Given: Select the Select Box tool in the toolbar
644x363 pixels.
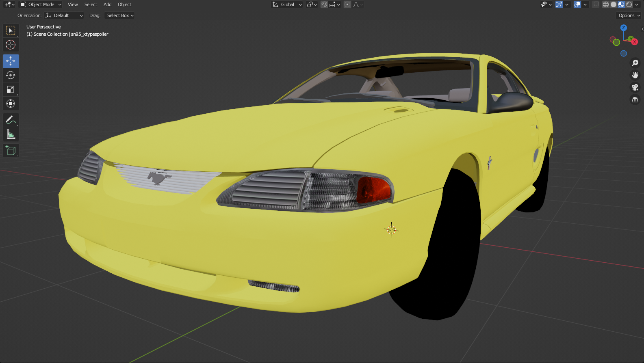Looking at the screenshot, I should coord(11,30).
